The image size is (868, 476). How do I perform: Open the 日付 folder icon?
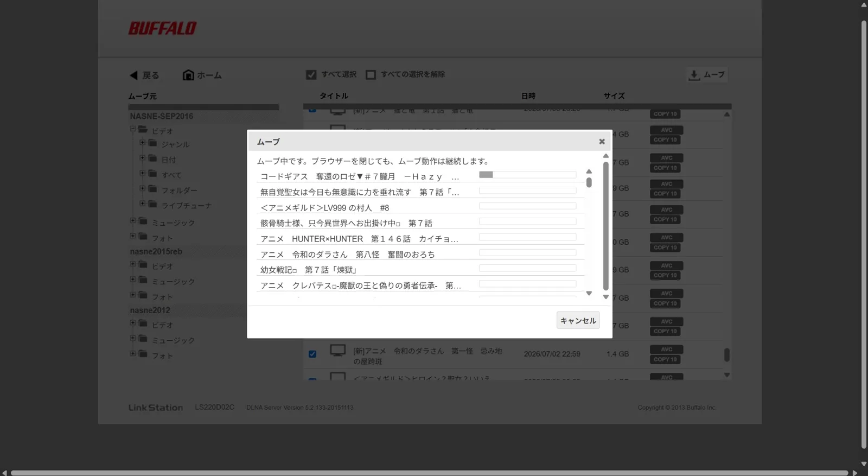coord(152,158)
